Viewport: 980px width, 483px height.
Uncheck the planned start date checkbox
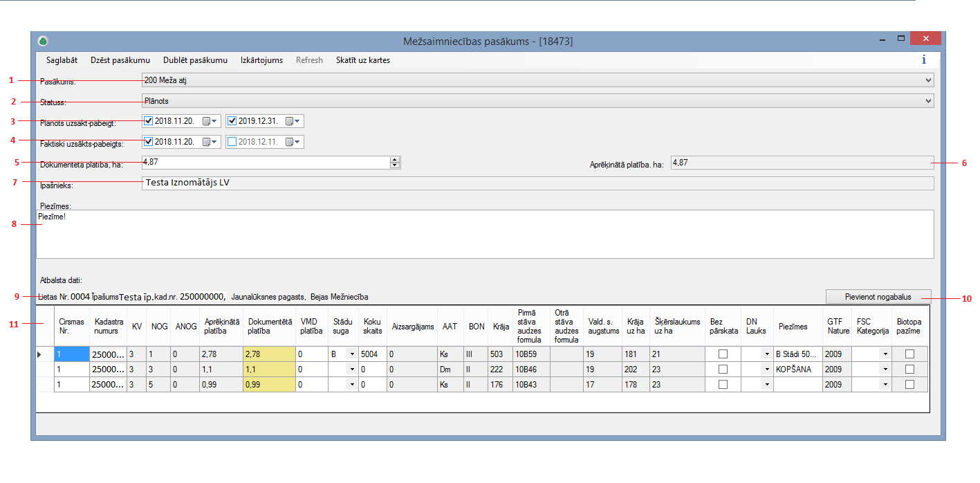point(149,122)
